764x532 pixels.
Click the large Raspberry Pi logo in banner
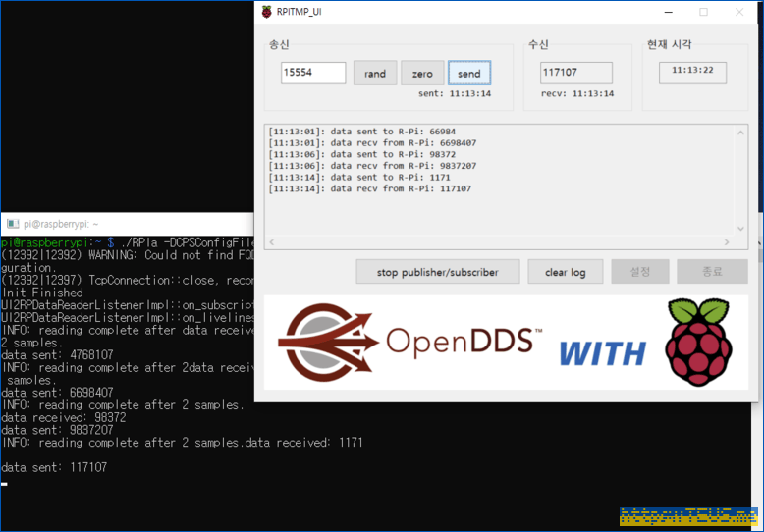[x=699, y=343]
